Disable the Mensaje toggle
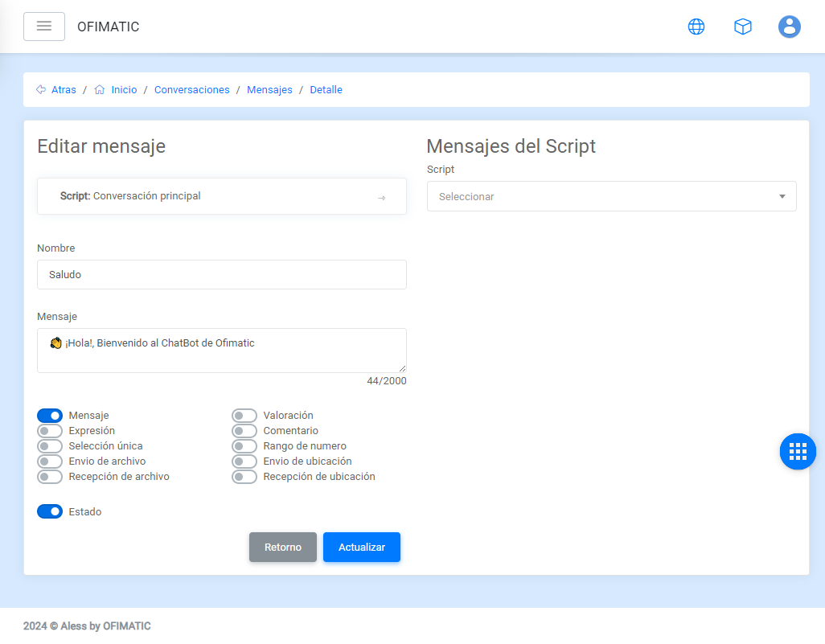 click(50, 416)
